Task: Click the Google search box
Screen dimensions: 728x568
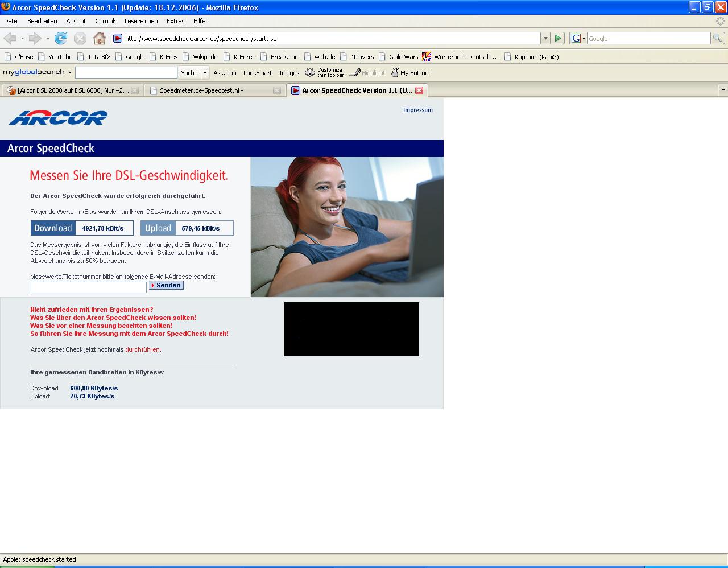Action: 648,38
